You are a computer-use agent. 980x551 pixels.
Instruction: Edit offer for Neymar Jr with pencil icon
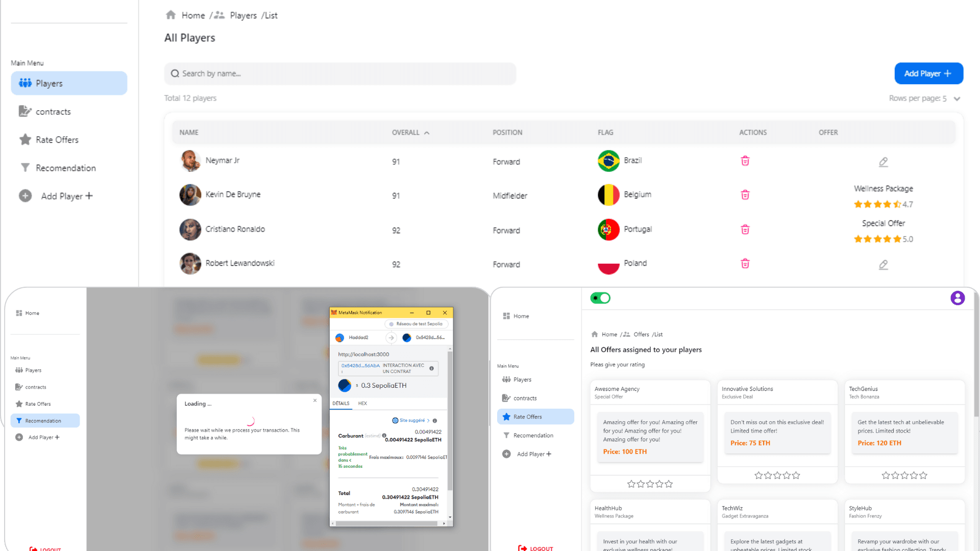click(x=883, y=162)
